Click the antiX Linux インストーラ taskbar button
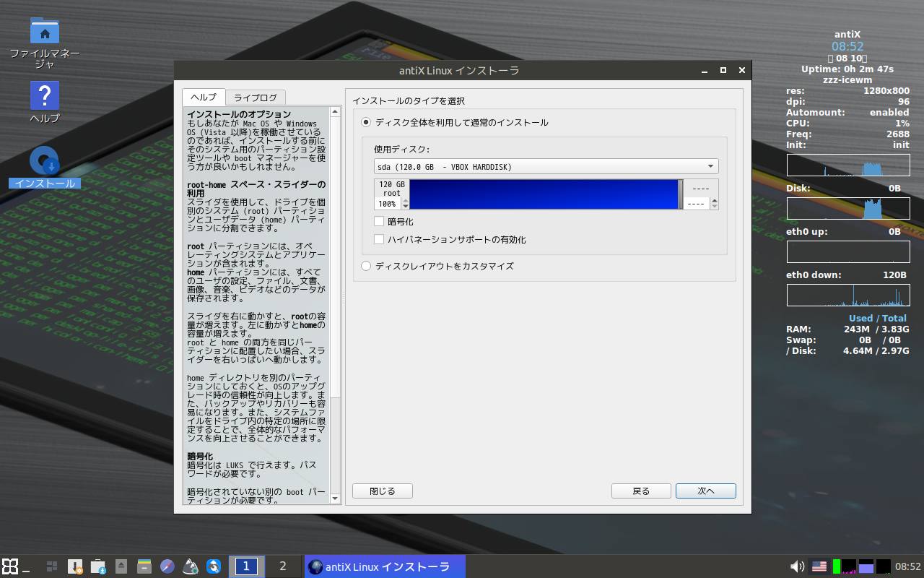924x578 pixels. coord(385,566)
